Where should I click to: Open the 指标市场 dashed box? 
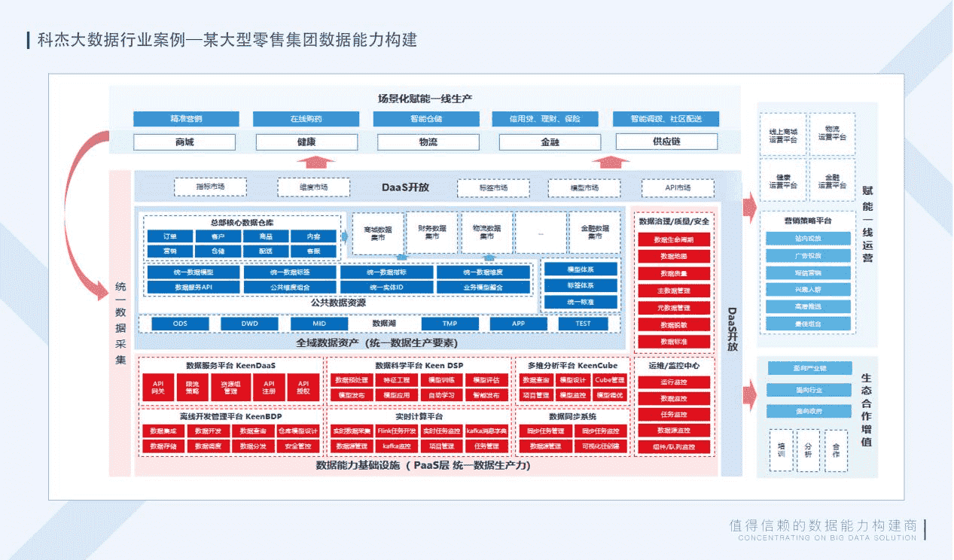tap(210, 187)
